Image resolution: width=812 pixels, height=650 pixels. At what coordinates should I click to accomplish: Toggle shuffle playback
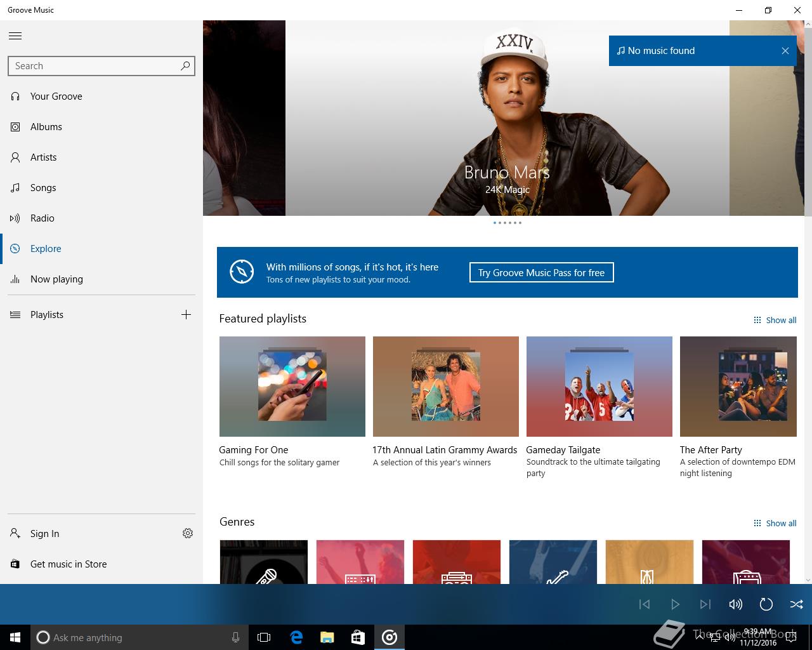(797, 604)
